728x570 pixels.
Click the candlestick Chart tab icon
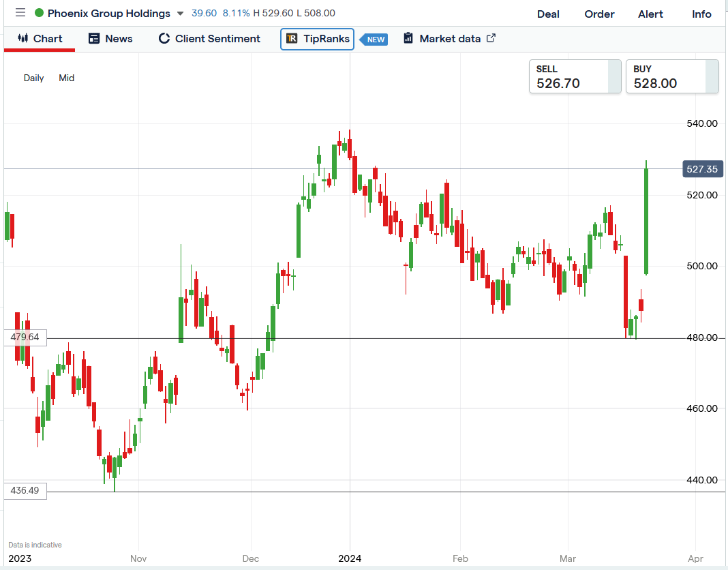click(22, 38)
